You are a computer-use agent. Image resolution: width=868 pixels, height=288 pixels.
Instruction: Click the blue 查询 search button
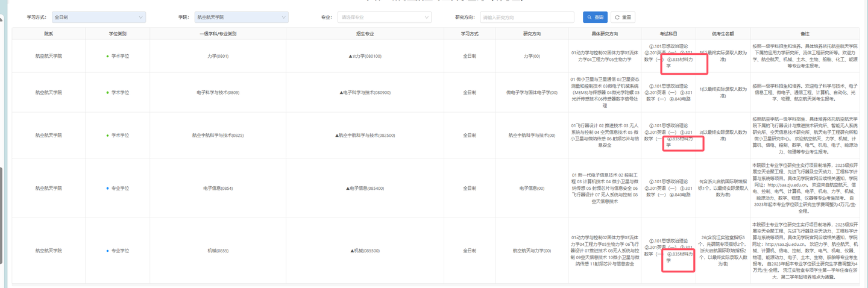pyautogui.click(x=595, y=17)
